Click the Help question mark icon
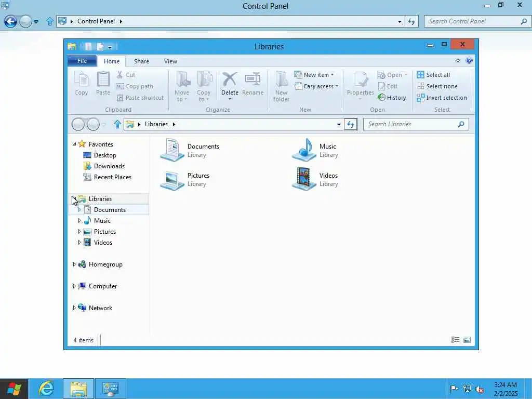Image resolution: width=532 pixels, height=399 pixels. click(x=469, y=61)
